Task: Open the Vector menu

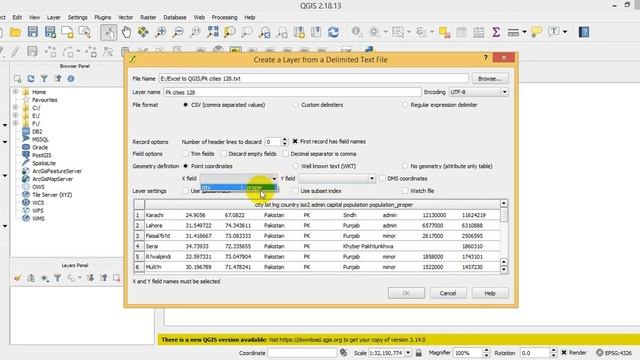Action: [x=126, y=18]
